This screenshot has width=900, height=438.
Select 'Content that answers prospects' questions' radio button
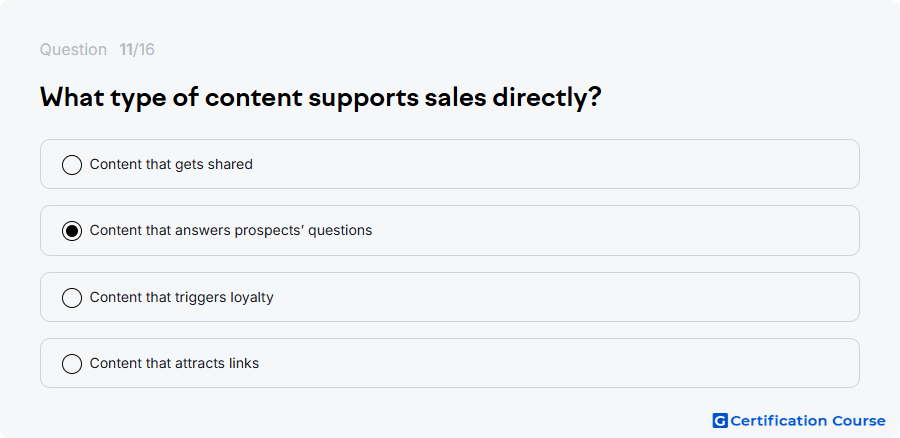[x=72, y=231]
